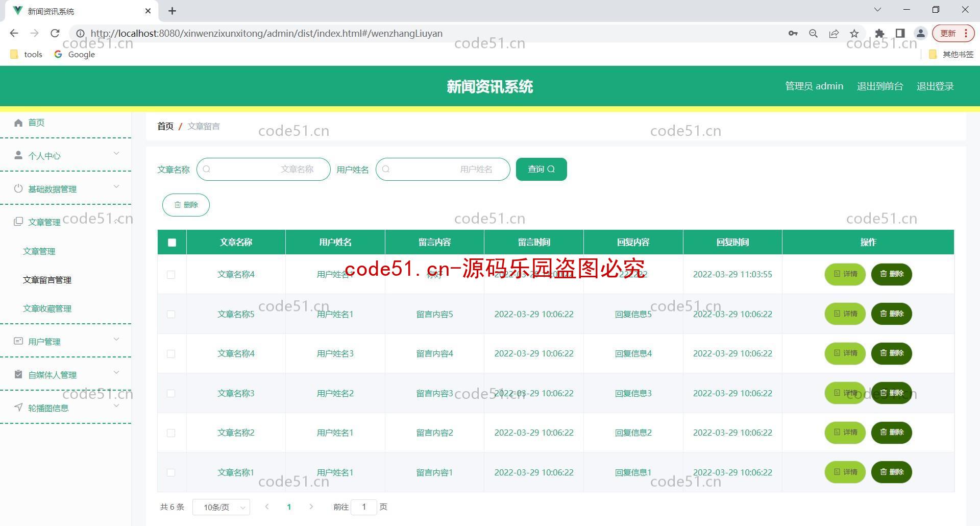Click 退出登录 in the header

(x=935, y=86)
